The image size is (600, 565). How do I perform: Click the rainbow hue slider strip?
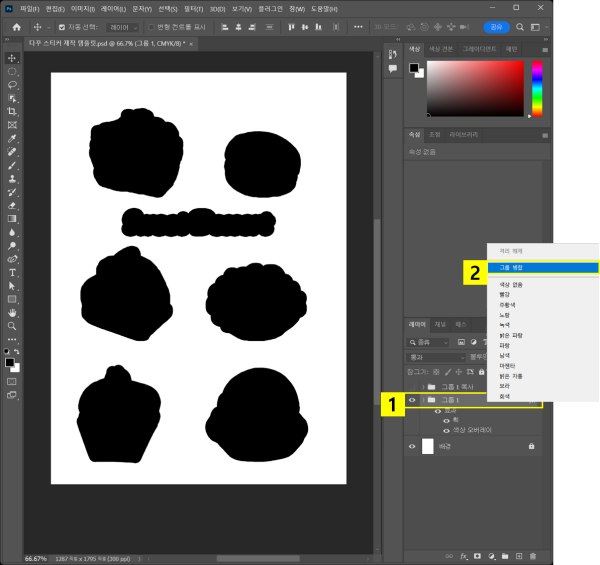(536, 89)
